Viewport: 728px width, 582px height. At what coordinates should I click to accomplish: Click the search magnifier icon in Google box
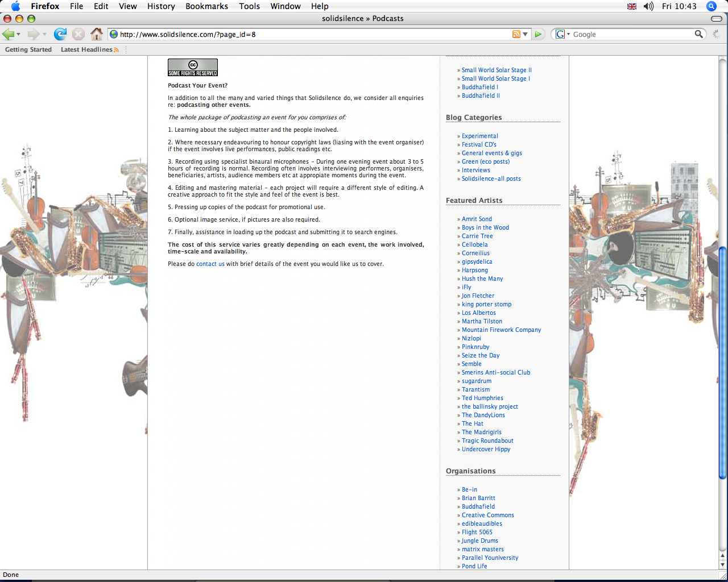pos(698,34)
